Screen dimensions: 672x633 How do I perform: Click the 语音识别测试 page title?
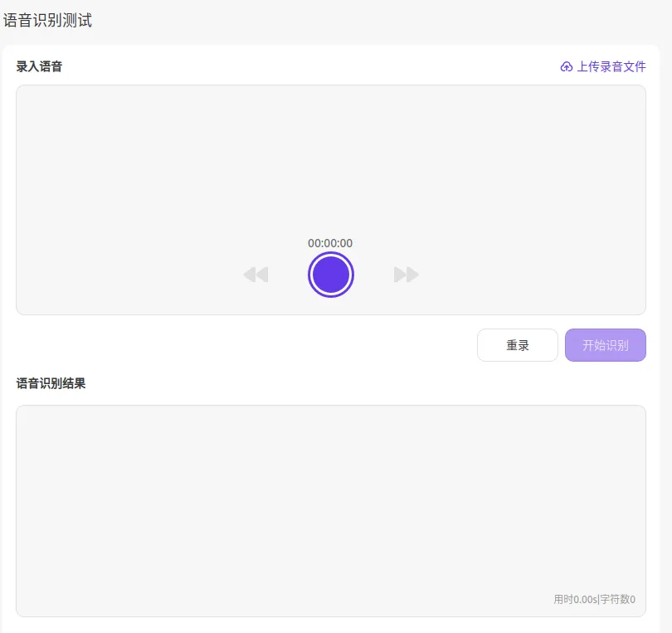[x=47, y=21]
